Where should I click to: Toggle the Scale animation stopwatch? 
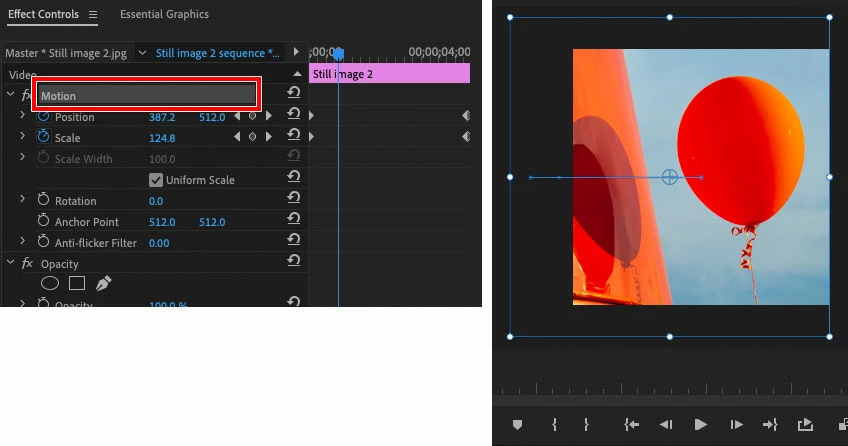(x=43, y=136)
